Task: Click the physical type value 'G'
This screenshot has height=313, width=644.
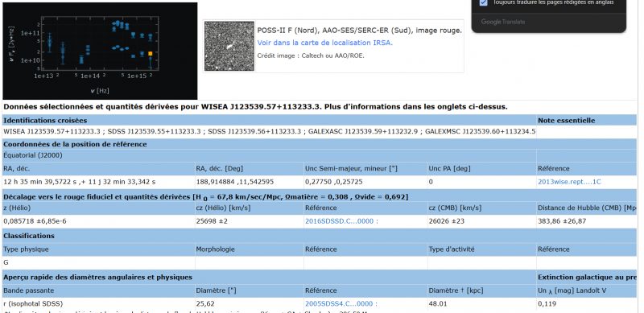Action: click(x=6, y=262)
